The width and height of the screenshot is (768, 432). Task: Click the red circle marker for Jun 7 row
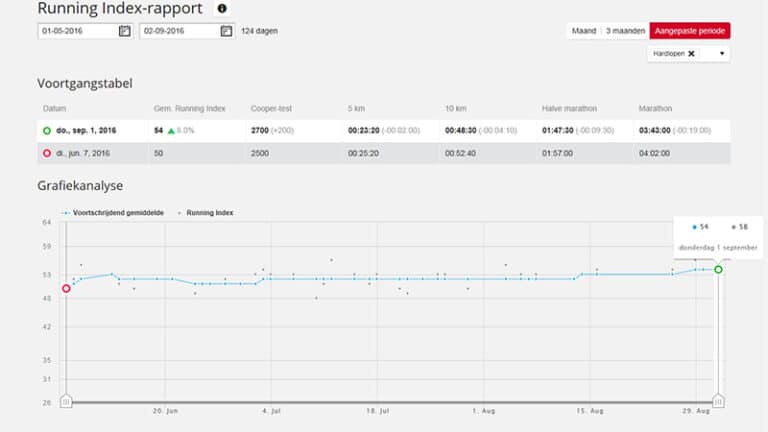coord(47,153)
